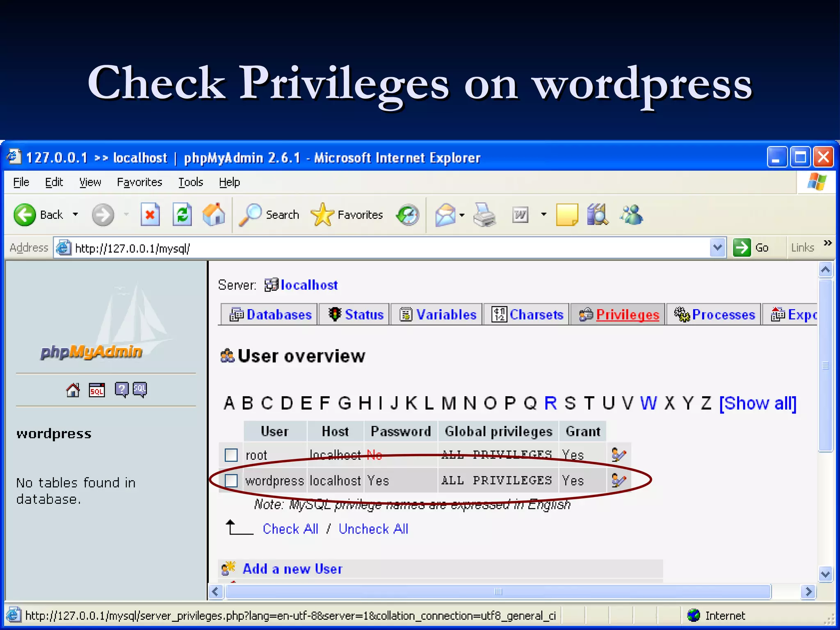Click the Research books icon
840x630 pixels.
coord(598,215)
